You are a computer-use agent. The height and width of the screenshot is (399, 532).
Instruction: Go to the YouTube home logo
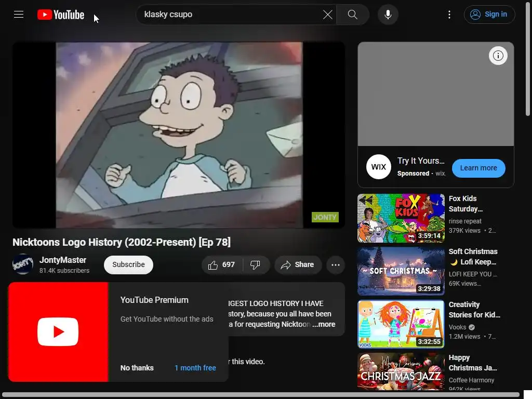(x=61, y=15)
